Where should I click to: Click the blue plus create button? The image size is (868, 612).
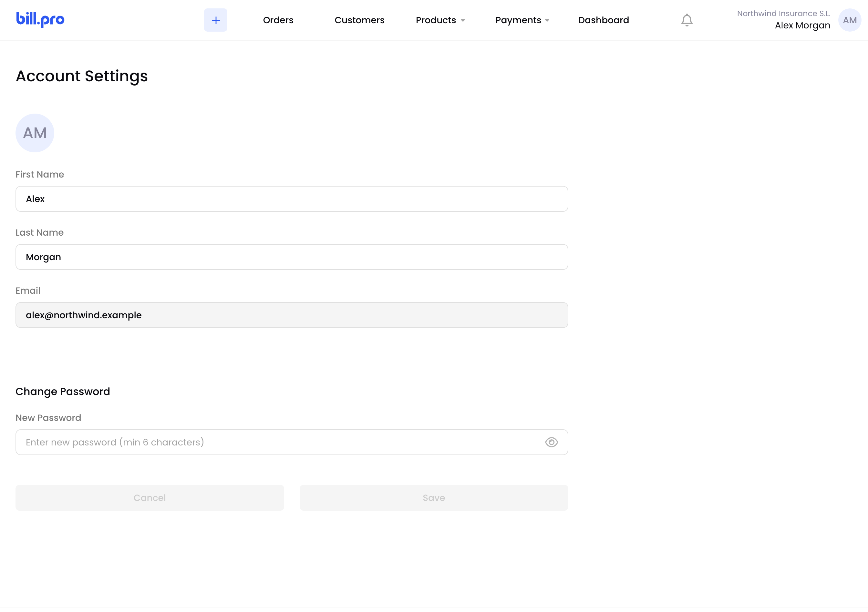215,20
